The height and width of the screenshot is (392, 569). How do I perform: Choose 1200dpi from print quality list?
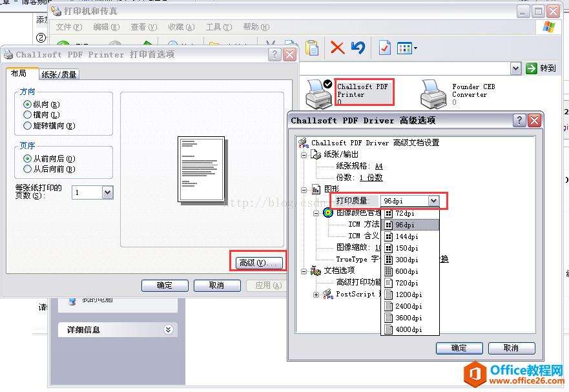coord(409,294)
